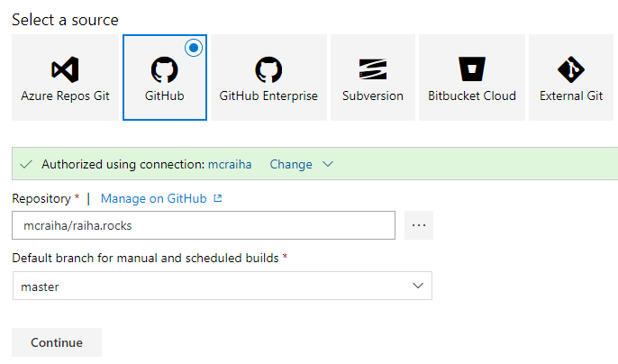Open the mcraiha connection link
Screen dimensions: 618x364
[230, 164]
